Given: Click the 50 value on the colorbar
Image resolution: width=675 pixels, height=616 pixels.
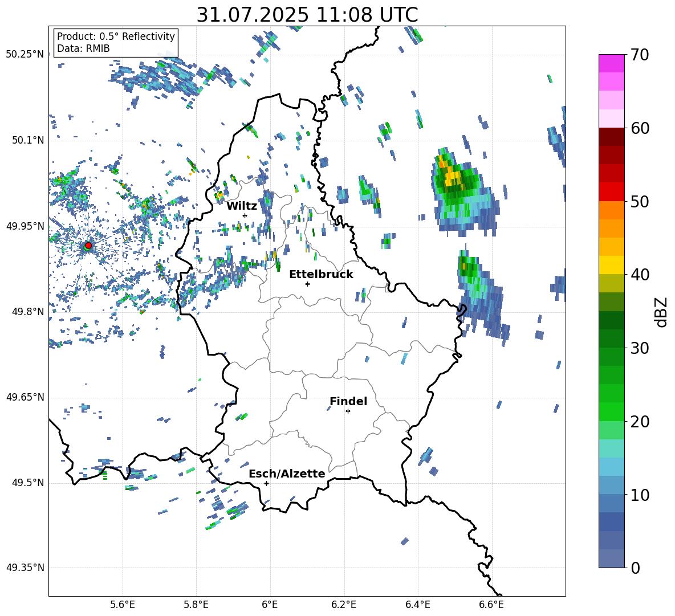Looking at the screenshot, I should (639, 202).
